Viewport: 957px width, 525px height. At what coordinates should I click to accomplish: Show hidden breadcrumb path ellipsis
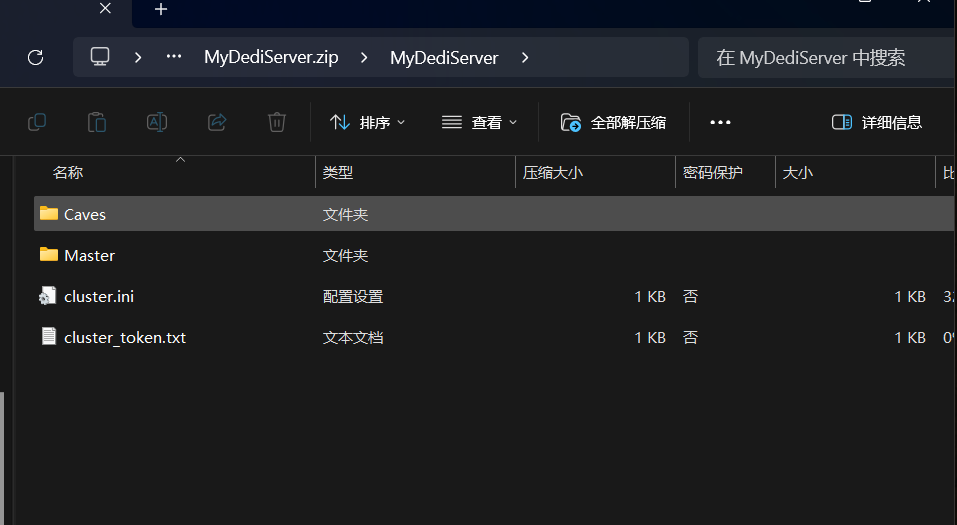(174, 57)
